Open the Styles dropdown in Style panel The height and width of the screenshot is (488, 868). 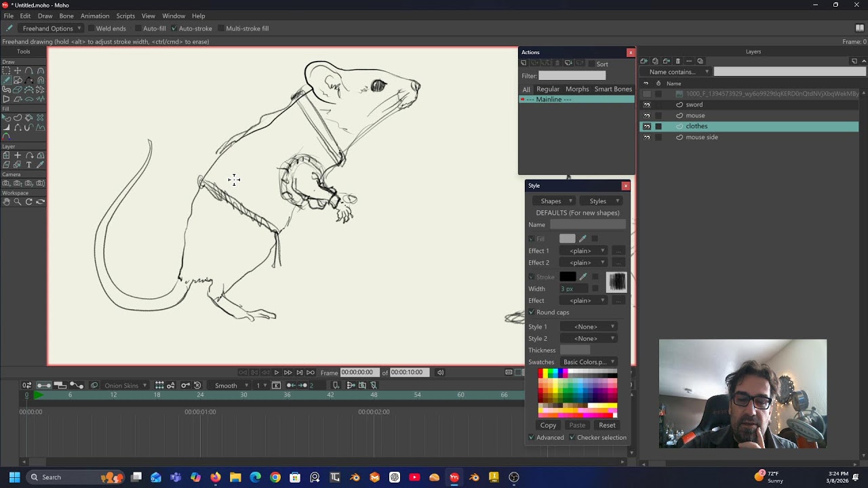click(x=601, y=201)
